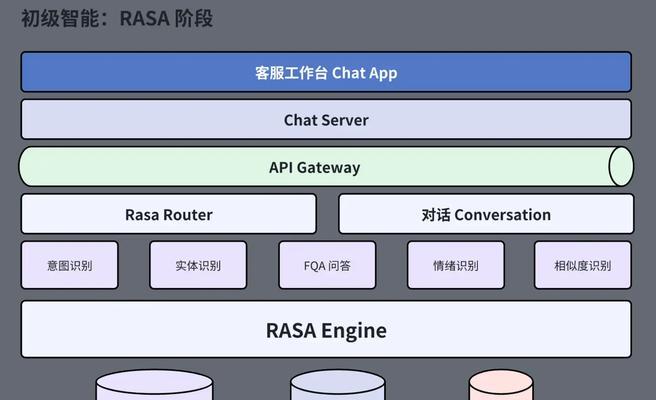Click the blue-gray database cylinder below RASA Engine
Image resolution: width=656 pixels, height=400 pixels.
pos(338,385)
